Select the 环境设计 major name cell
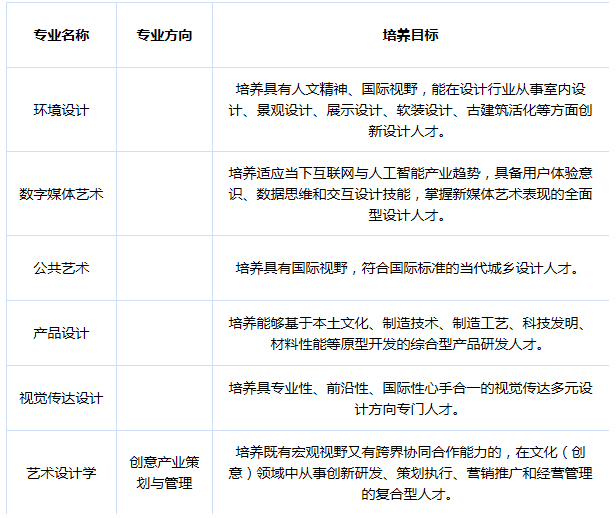 [x=61, y=110]
